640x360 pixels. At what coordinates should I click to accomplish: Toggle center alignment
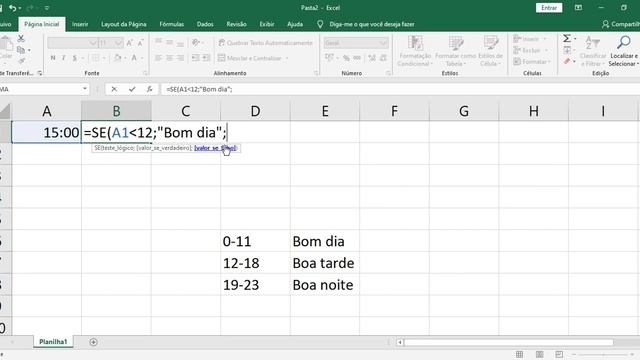tap(169, 58)
